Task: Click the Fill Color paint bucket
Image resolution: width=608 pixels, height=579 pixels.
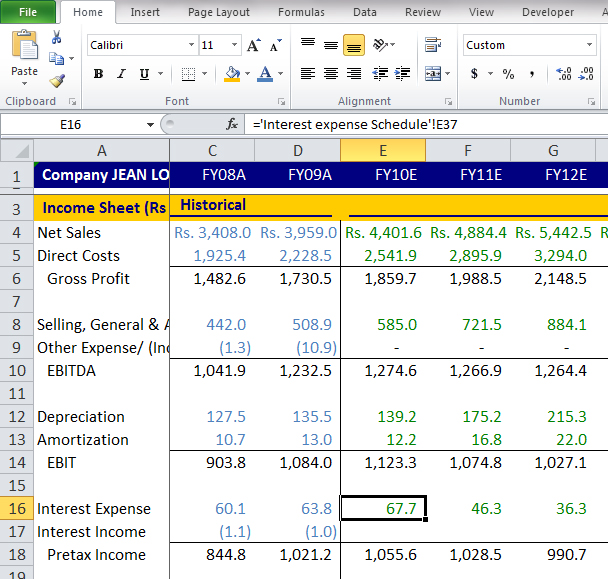Action: tap(232, 74)
